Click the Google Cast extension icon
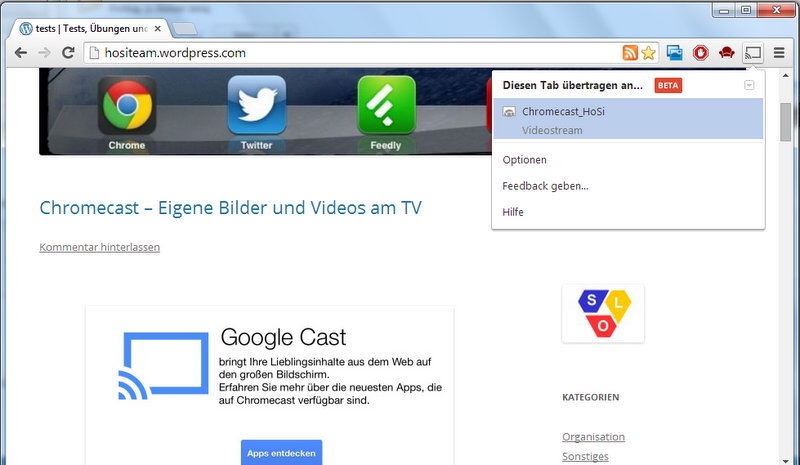Viewport: 800px width, 465px height. (754, 52)
